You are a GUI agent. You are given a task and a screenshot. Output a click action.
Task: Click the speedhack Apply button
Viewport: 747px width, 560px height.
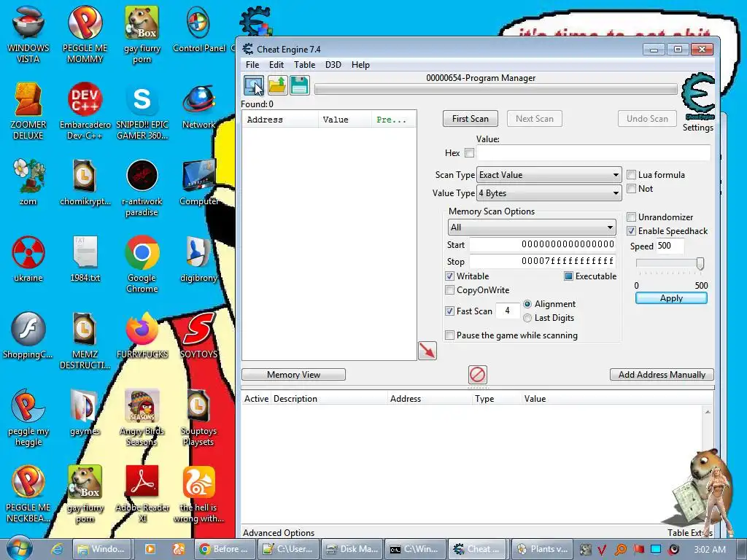click(x=671, y=298)
